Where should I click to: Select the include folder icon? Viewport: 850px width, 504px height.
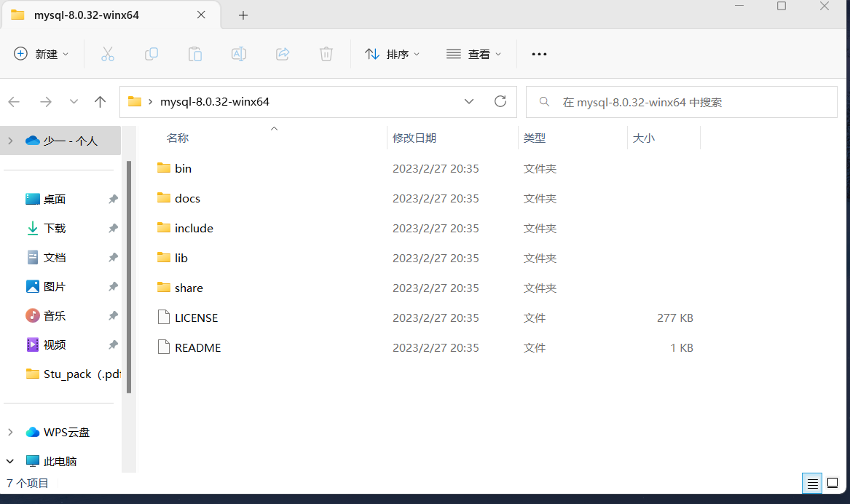pos(164,228)
